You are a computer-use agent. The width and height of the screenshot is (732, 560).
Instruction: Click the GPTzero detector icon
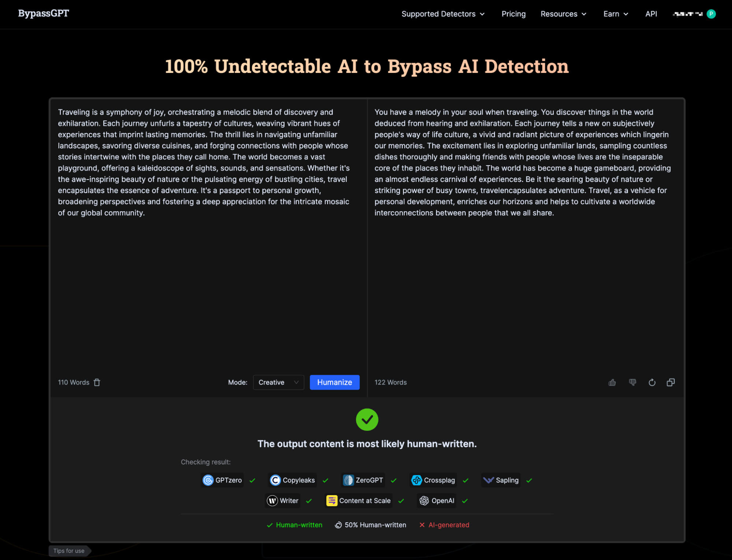208,480
